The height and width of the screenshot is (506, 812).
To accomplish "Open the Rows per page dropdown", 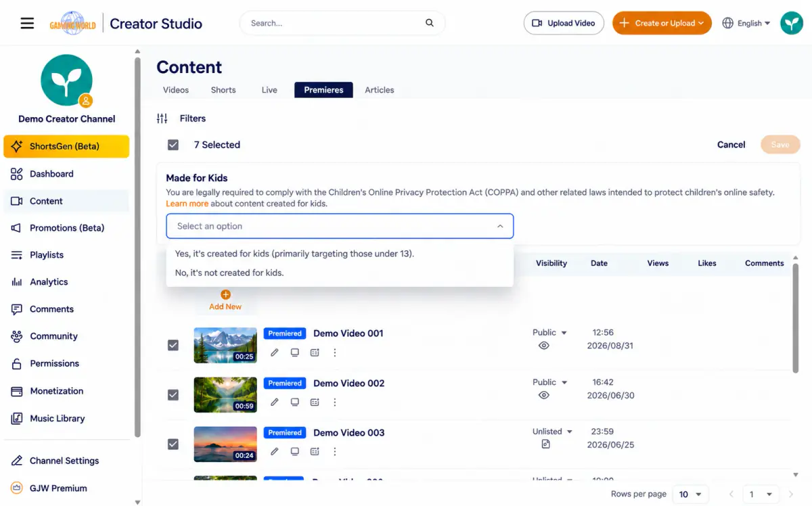I will coord(691,495).
